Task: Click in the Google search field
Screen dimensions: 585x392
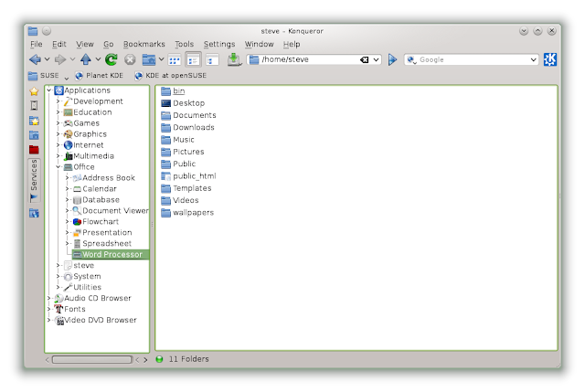Action: click(472, 59)
